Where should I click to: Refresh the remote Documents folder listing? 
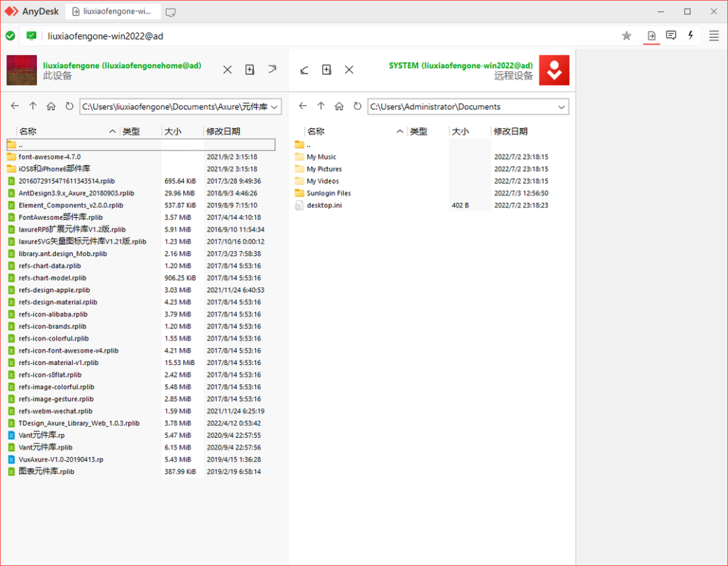[357, 107]
